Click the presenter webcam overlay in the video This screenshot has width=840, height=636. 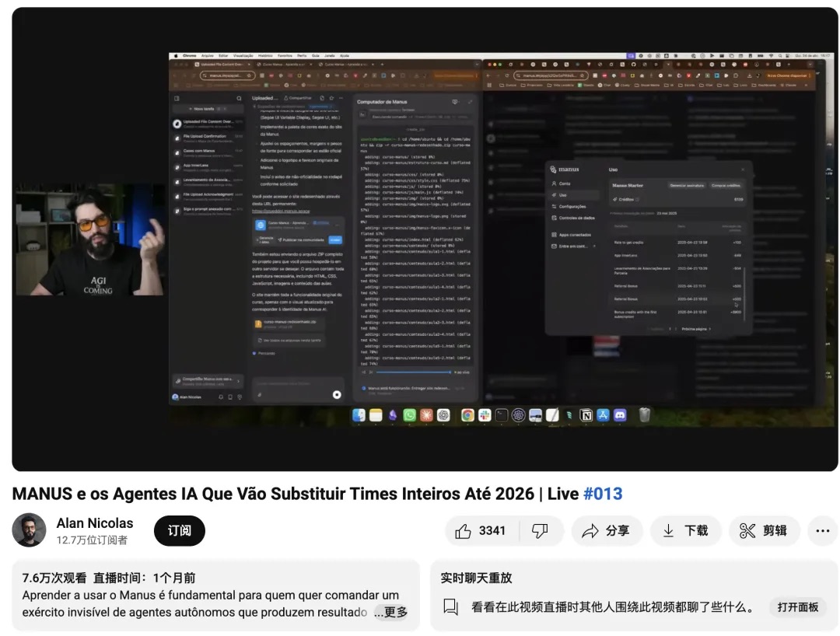coord(90,239)
